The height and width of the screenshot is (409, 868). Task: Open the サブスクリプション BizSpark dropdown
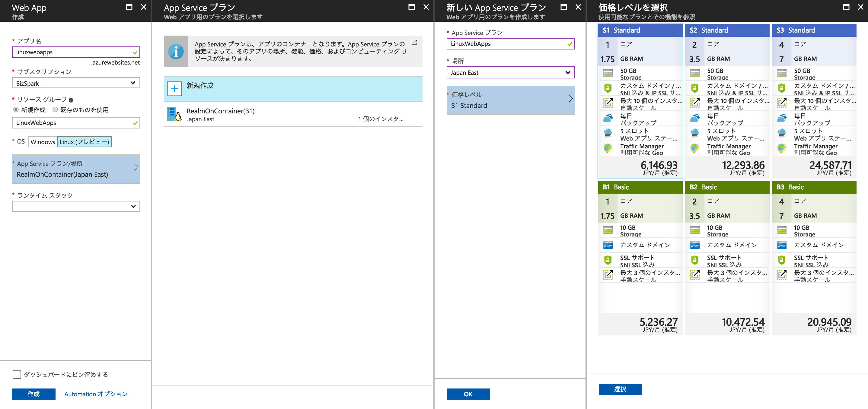coord(76,83)
